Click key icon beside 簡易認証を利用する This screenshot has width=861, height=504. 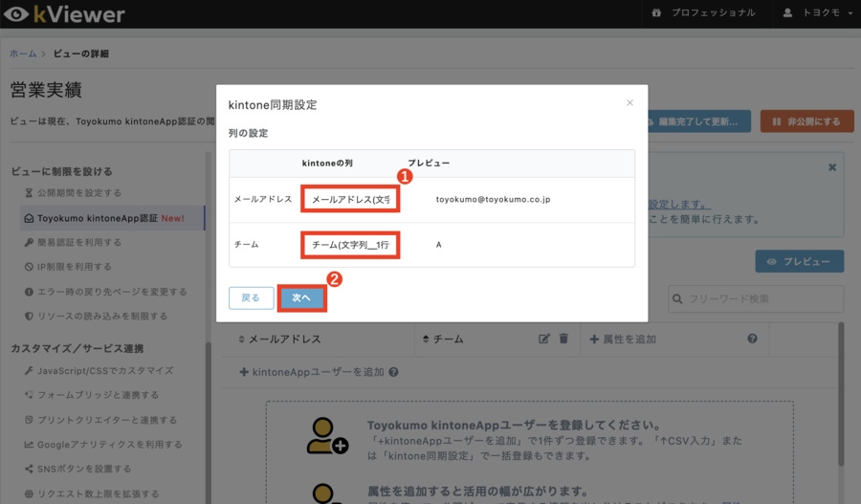point(29,242)
